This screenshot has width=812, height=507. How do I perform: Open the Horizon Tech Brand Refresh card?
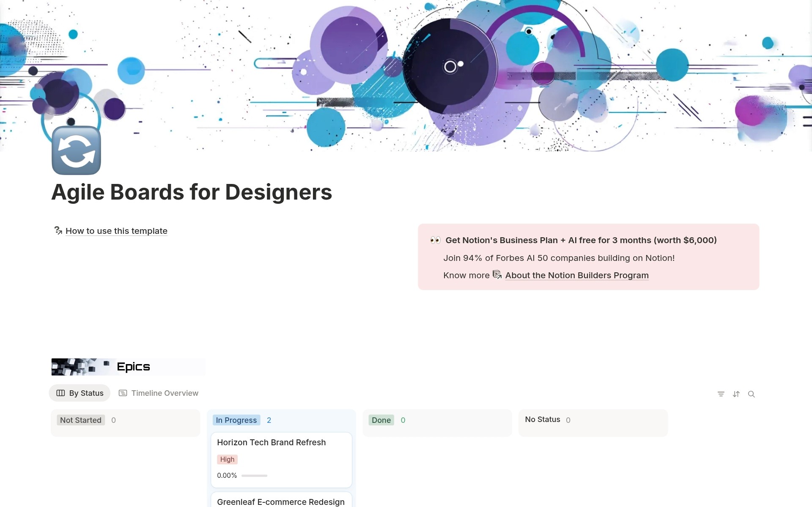(x=271, y=442)
